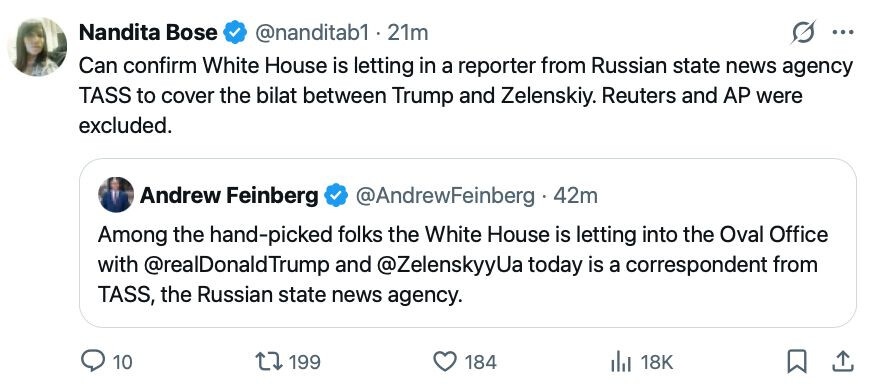Click the reply speech bubble icon
878x390 pixels.
pos(91,361)
